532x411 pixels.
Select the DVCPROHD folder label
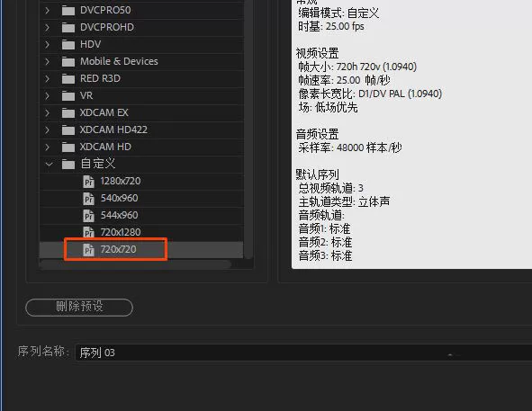pos(107,27)
